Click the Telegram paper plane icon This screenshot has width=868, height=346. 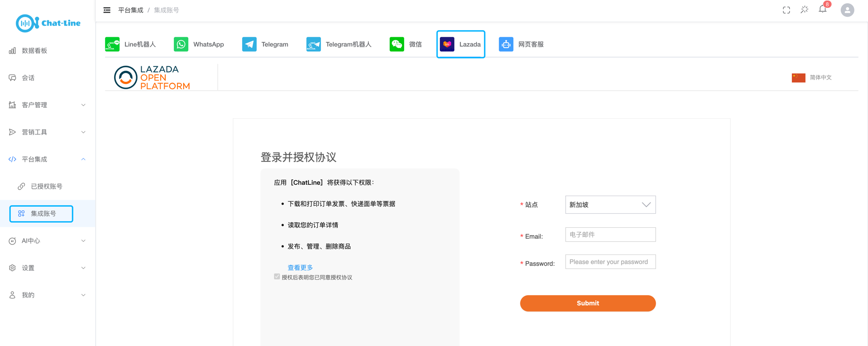pyautogui.click(x=249, y=44)
